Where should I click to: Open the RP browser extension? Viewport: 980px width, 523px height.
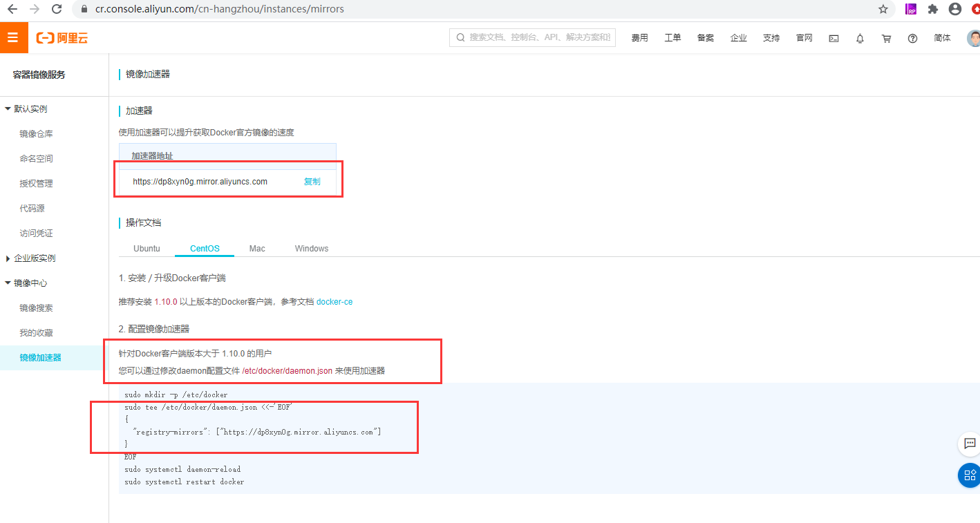(912, 9)
